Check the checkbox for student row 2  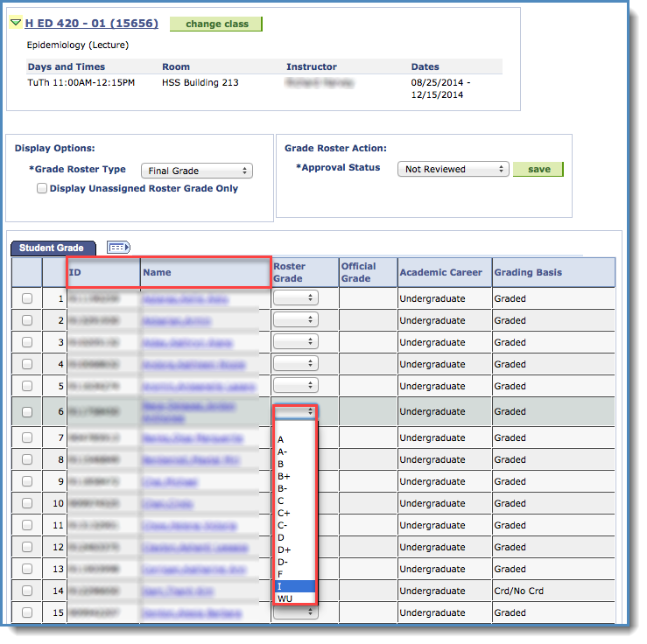27,320
